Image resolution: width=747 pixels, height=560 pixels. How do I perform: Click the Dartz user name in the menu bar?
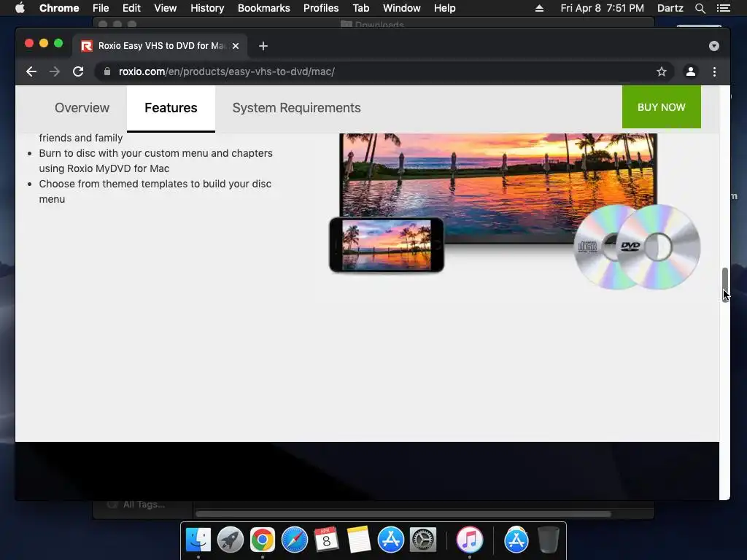(670, 8)
